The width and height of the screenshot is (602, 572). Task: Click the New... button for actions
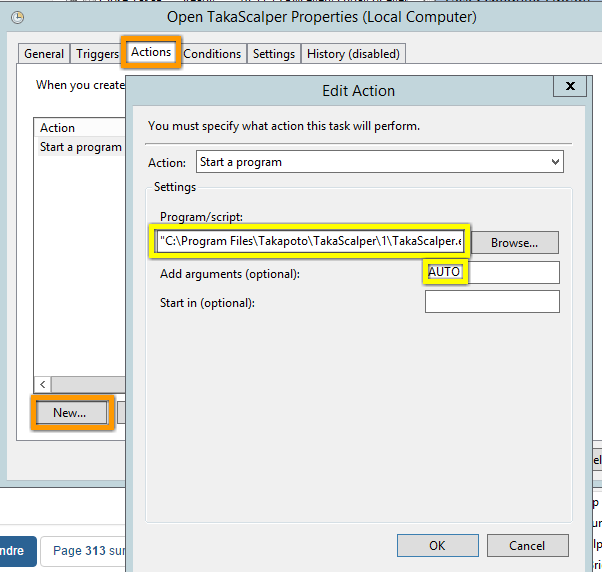[69, 412]
